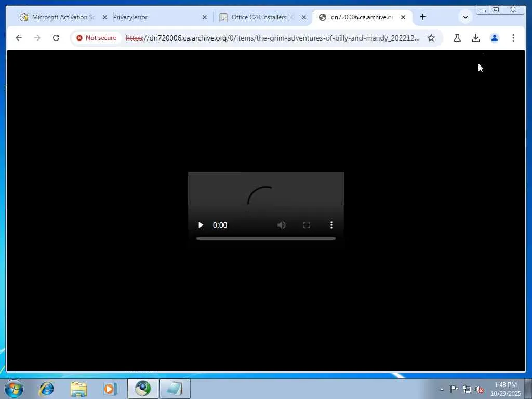Open the video player more options menu

pyautogui.click(x=331, y=225)
